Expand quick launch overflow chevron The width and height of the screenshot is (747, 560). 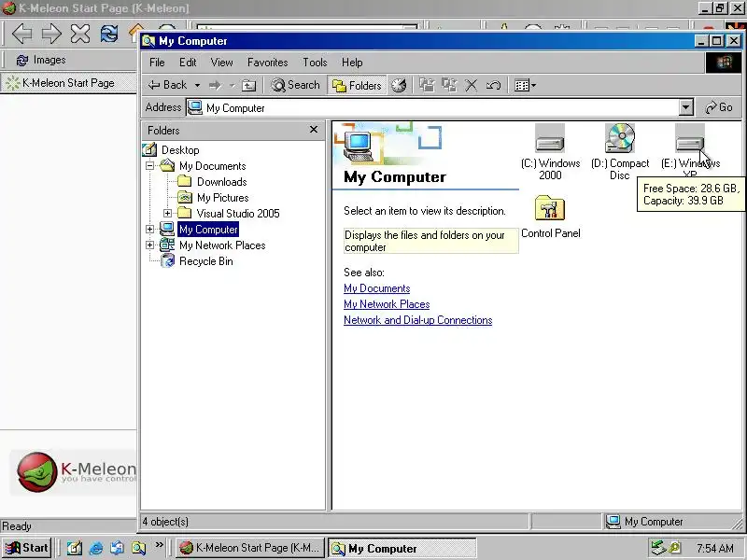coord(159,544)
